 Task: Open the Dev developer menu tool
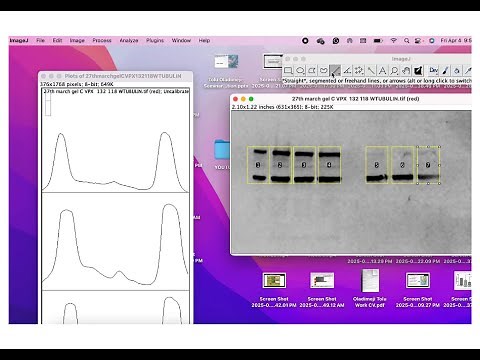click(433, 70)
